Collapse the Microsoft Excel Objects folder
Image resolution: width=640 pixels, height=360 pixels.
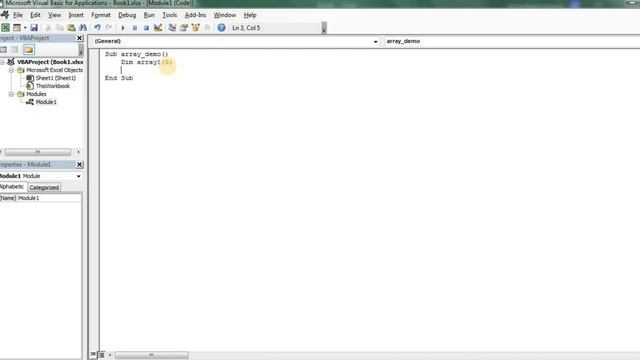tap(11, 70)
